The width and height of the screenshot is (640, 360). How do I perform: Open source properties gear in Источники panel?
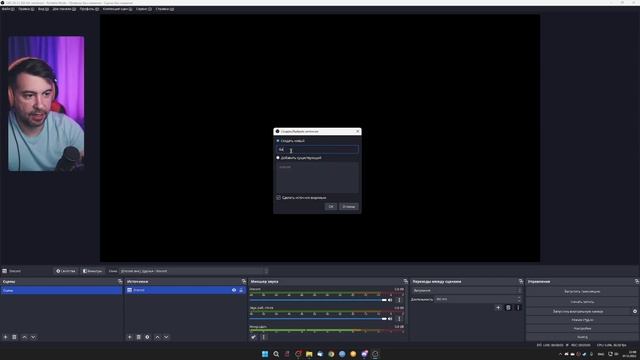[x=147, y=337]
